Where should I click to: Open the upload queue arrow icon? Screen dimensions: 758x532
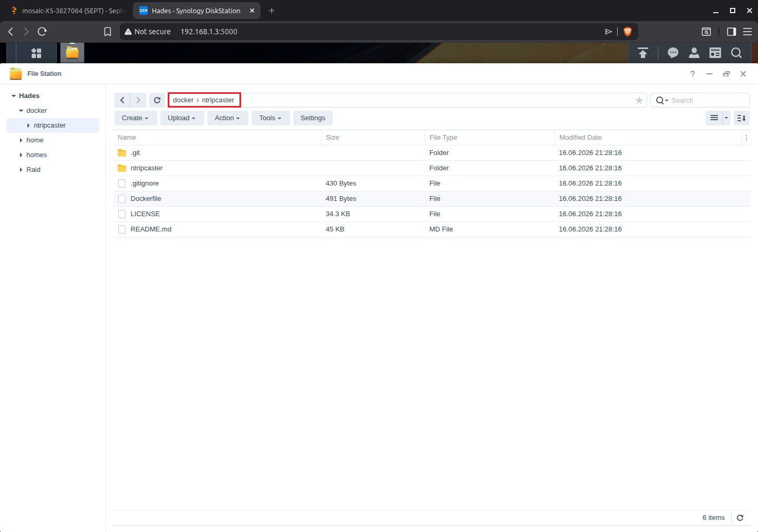pos(643,53)
